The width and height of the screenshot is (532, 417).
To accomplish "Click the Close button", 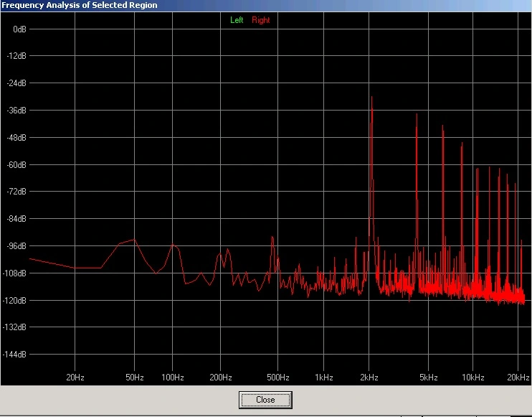I will (x=265, y=400).
